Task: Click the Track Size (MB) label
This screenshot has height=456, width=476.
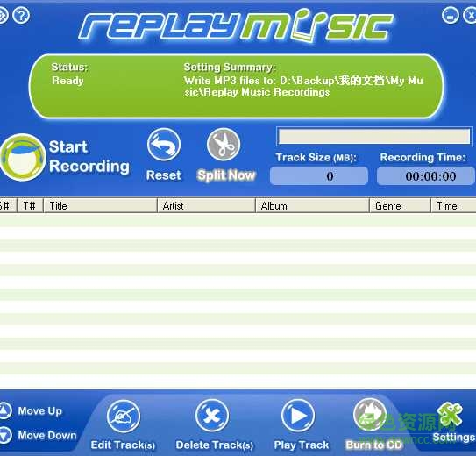Action: 316,157
